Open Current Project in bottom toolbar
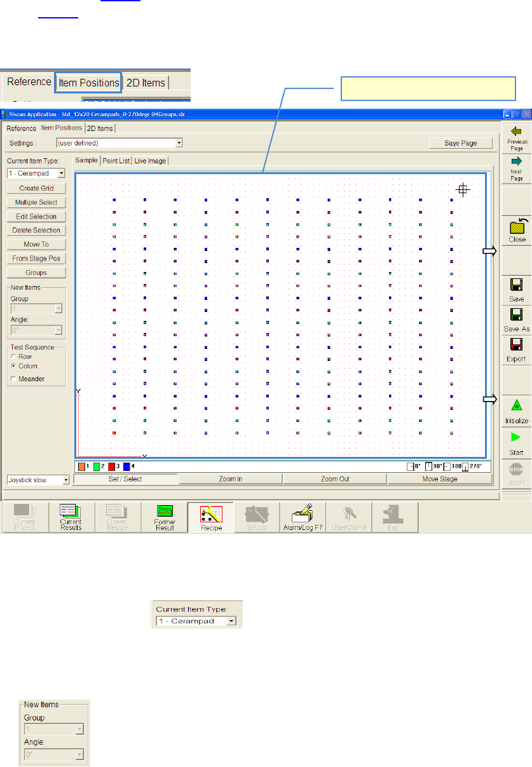This screenshot has height=767, width=532. pos(24,517)
